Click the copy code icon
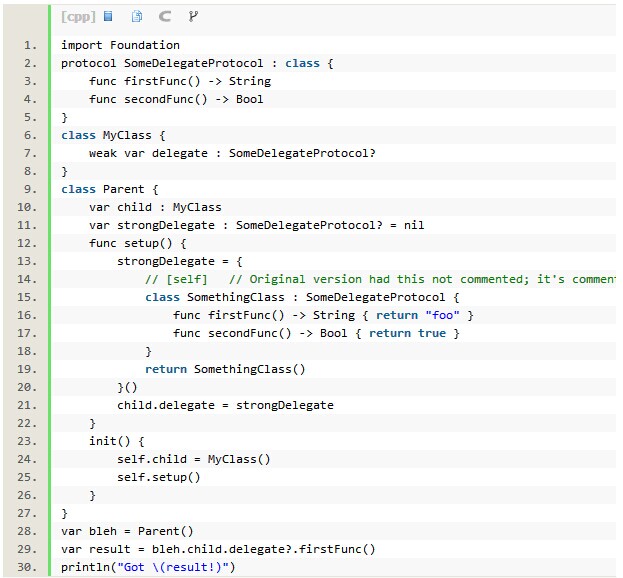Viewport: 623px width, 578px height. [x=136, y=16]
